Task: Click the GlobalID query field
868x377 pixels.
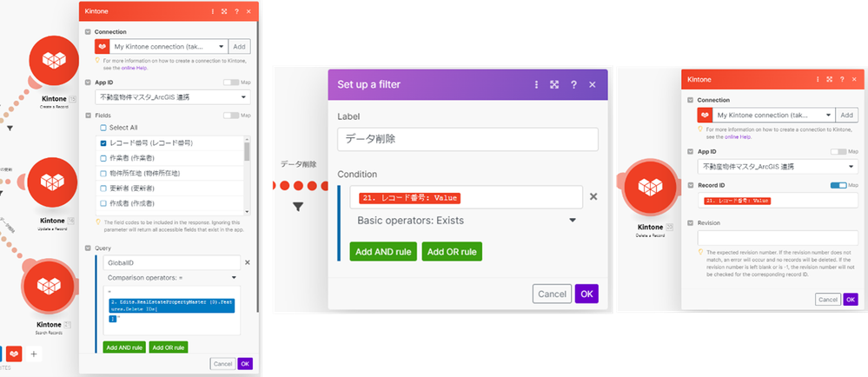Action: coord(172,262)
